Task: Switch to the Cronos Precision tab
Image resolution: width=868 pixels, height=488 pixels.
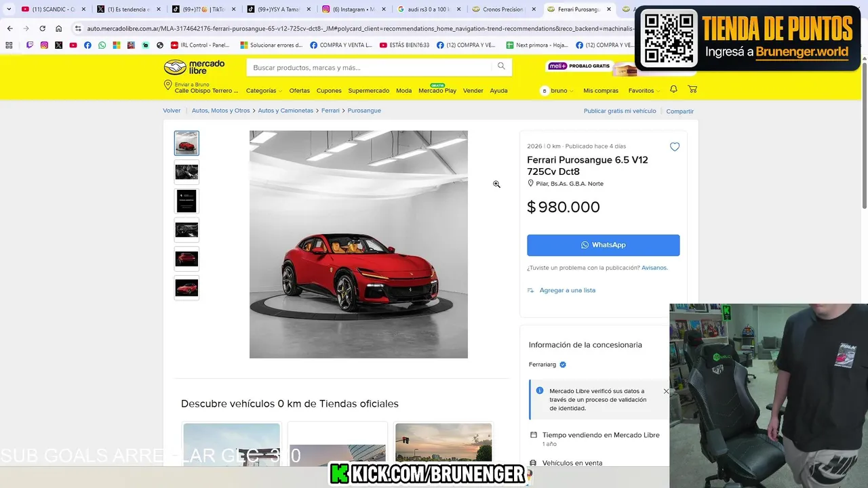Action: click(x=502, y=9)
